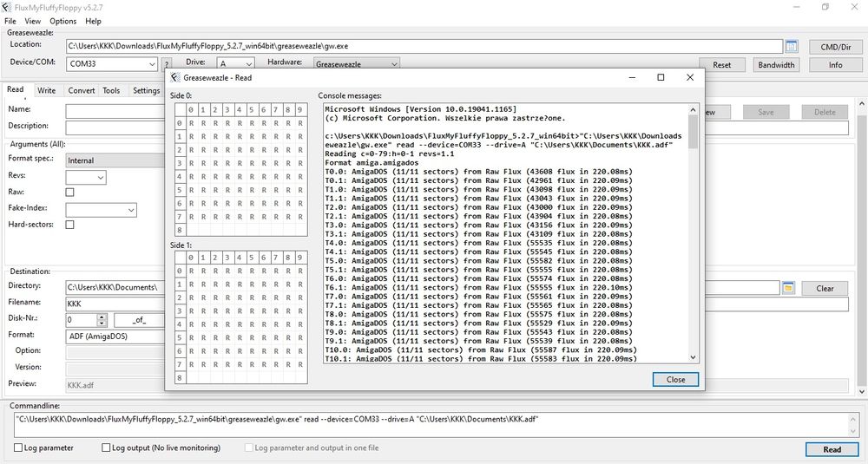Click the Preview KKK.adf text

point(80,385)
